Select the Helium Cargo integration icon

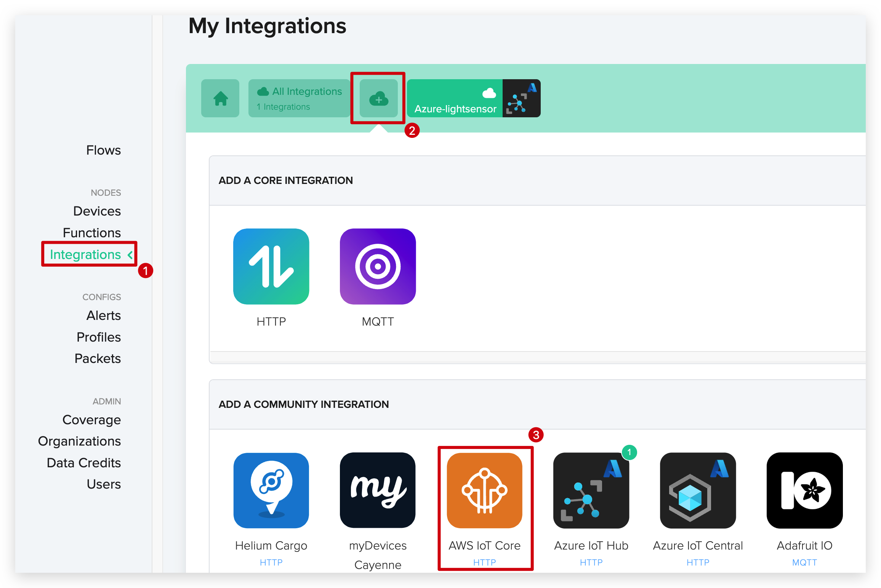tap(271, 490)
